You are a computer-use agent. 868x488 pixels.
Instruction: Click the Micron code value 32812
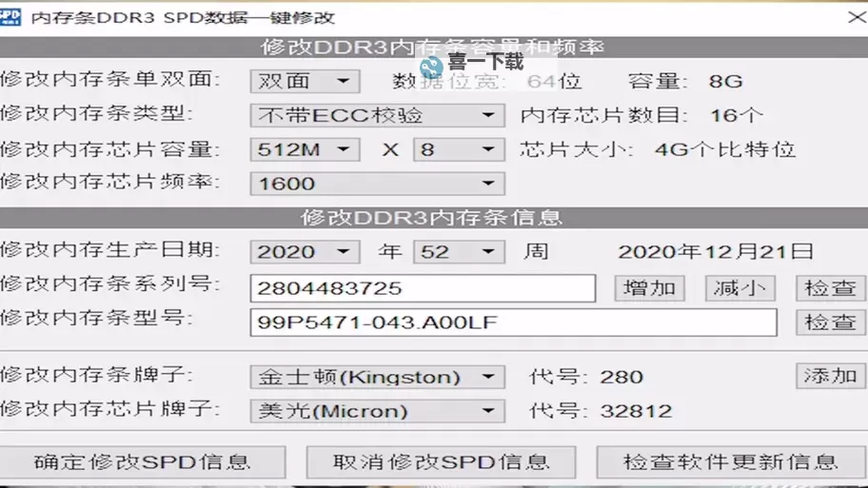(636, 411)
